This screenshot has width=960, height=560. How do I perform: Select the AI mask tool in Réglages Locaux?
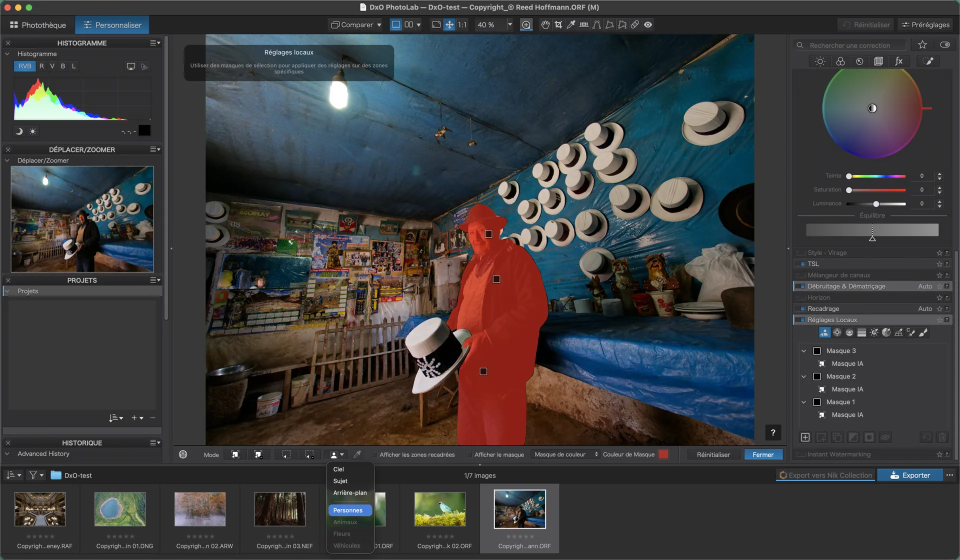tap(824, 332)
